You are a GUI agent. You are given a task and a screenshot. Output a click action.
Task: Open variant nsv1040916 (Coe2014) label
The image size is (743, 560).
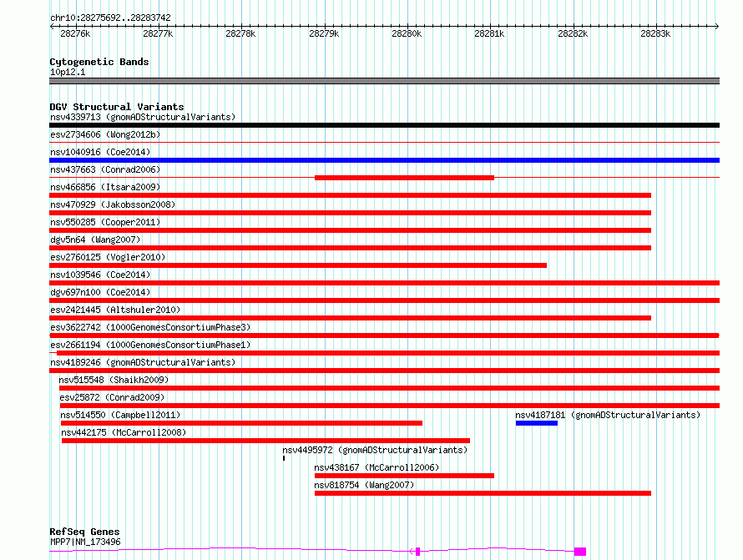[100, 152]
